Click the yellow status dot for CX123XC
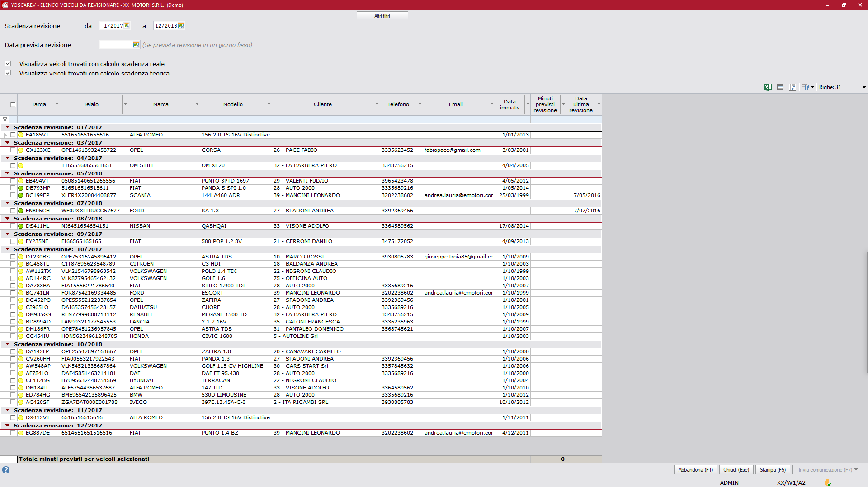The width and height of the screenshot is (868, 487). coord(21,150)
